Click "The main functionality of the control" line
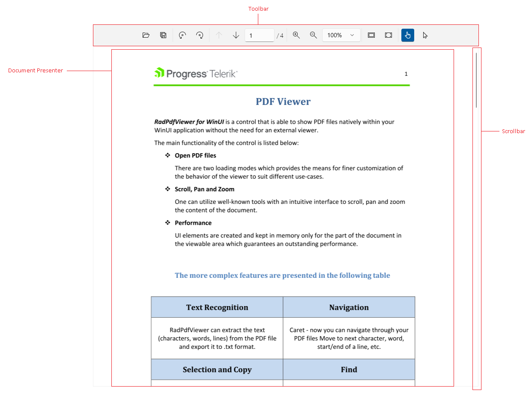The image size is (532, 399). point(227,143)
